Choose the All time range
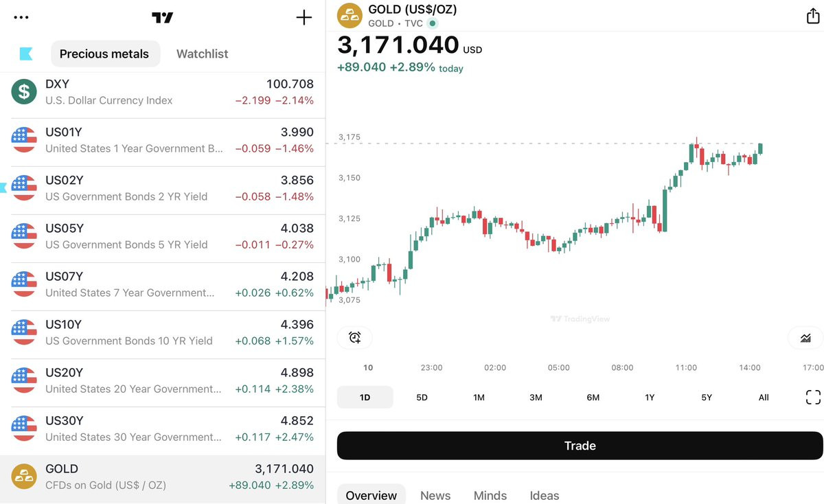Image resolution: width=824 pixels, height=504 pixels. point(764,397)
